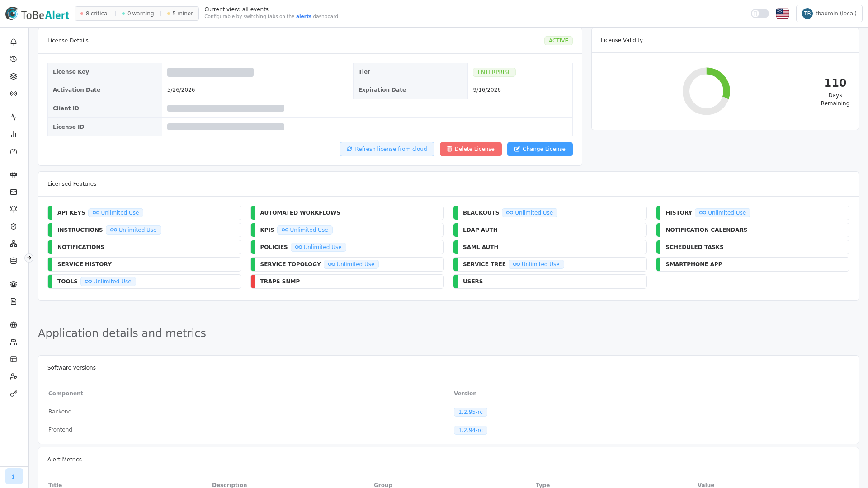Click the 5 minor counter

(180, 14)
